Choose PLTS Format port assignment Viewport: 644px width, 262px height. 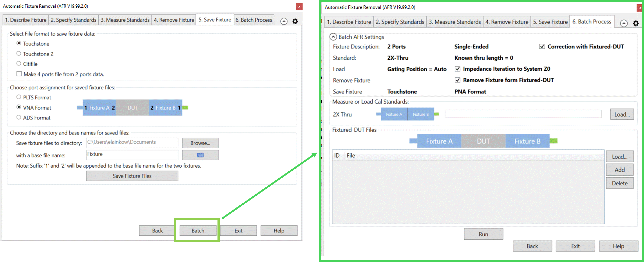[x=19, y=97]
